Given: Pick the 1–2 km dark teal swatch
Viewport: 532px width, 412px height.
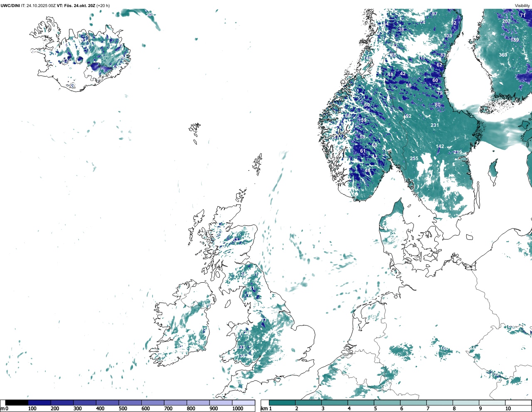Looking at the screenshot, I should [282, 403].
